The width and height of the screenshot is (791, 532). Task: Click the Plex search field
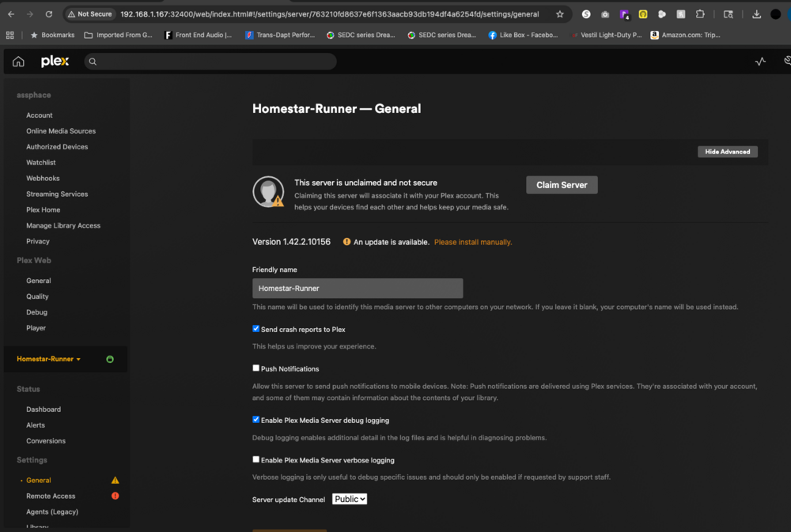tap(210, 62)
